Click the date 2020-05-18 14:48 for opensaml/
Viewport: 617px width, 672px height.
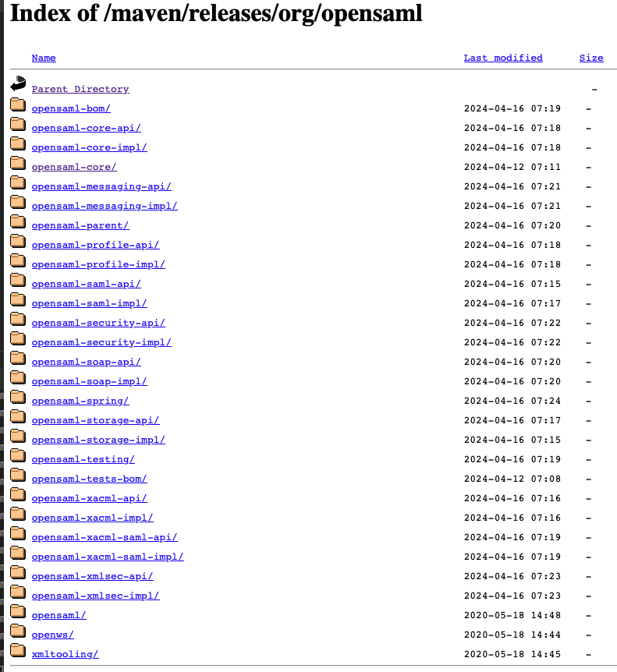[x=512, y=615]
